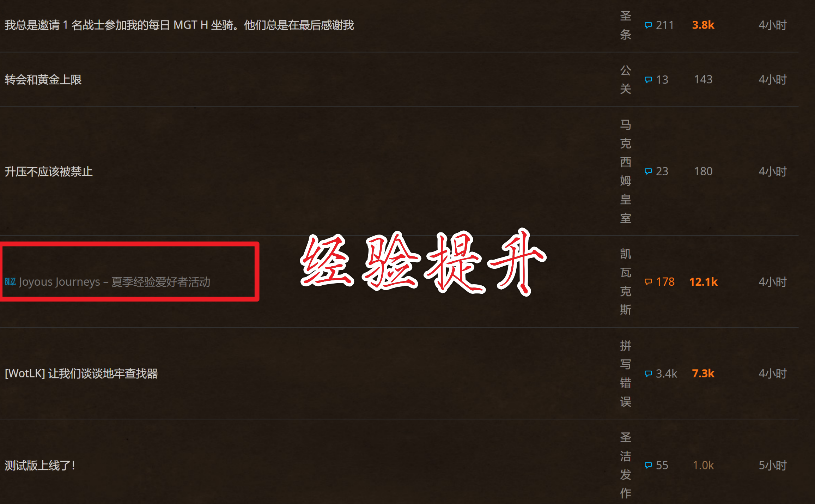Click the reply bubble icon next to 3.4k
The image size is (815, 504).
[648, 374]
